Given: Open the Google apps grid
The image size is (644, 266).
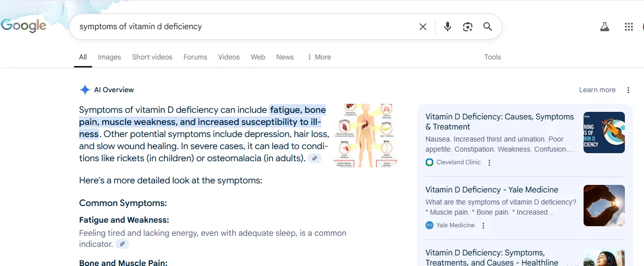Looking at the screenshot, I should point(628,27).
